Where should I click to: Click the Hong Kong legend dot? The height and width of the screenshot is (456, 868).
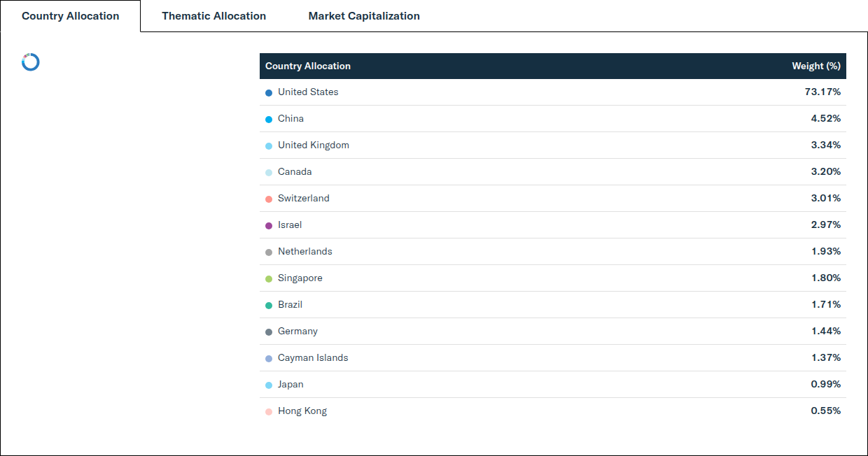[x=269, y=412]
